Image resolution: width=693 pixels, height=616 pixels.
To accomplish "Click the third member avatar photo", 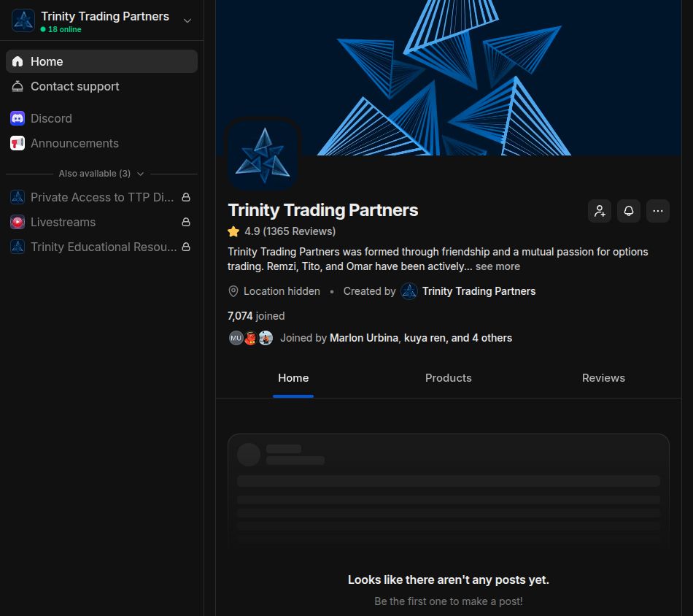I will (266, 339).
